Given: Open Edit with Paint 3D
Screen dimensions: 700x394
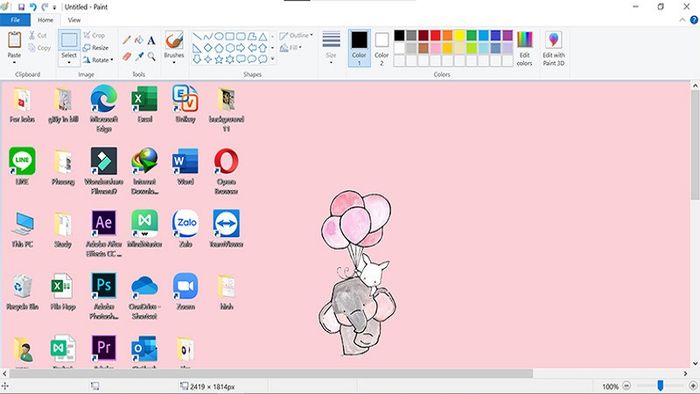Looking at the screenshot, I should point(554,49).
